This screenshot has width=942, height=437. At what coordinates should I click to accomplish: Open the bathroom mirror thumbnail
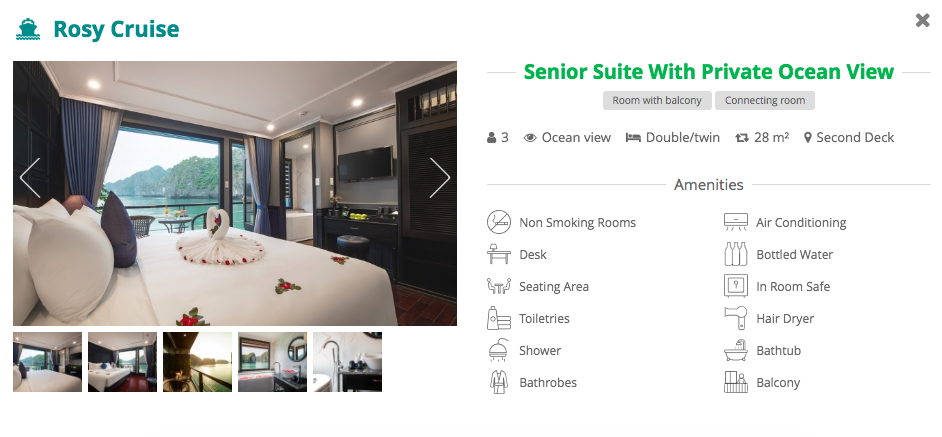pyautogui.click(x=272, y=362)
